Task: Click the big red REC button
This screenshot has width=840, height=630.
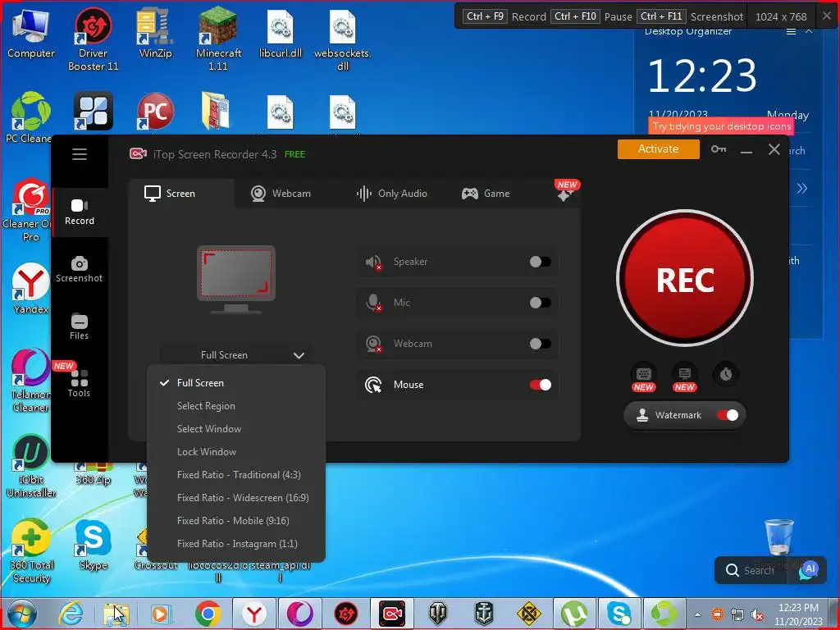Action: click(x=685, y=279)
